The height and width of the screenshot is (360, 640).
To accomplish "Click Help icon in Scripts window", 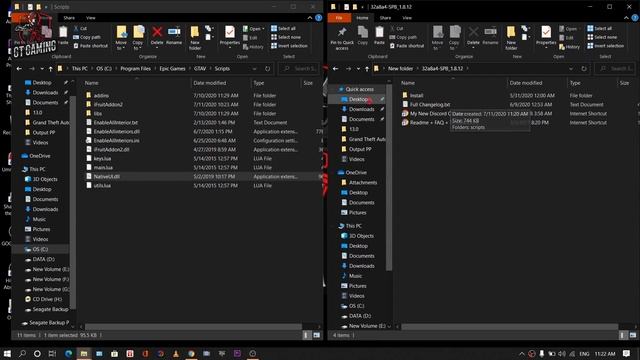I will click(318, 18).
